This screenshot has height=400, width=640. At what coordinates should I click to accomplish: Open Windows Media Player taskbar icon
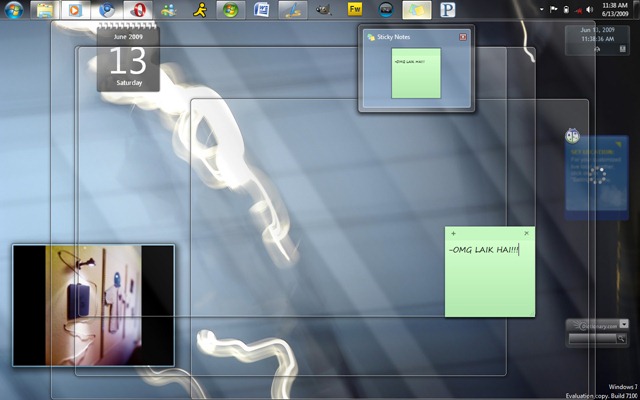click(x=76, y=10)
